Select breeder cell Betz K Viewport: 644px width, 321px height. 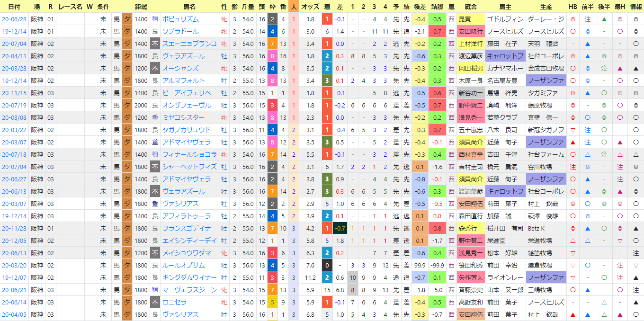point(546,228)
